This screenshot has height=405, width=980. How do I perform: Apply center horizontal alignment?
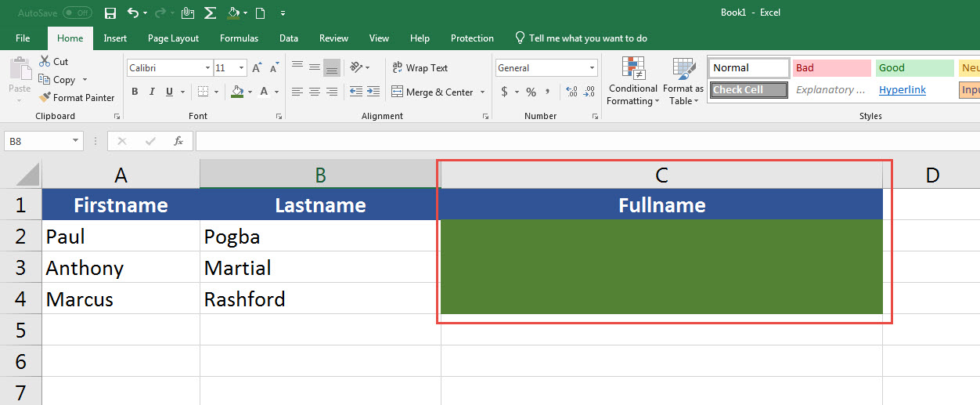315,92
